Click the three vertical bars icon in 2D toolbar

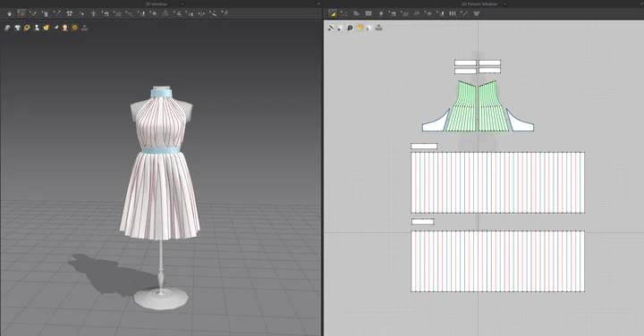[x=453, y=13]
